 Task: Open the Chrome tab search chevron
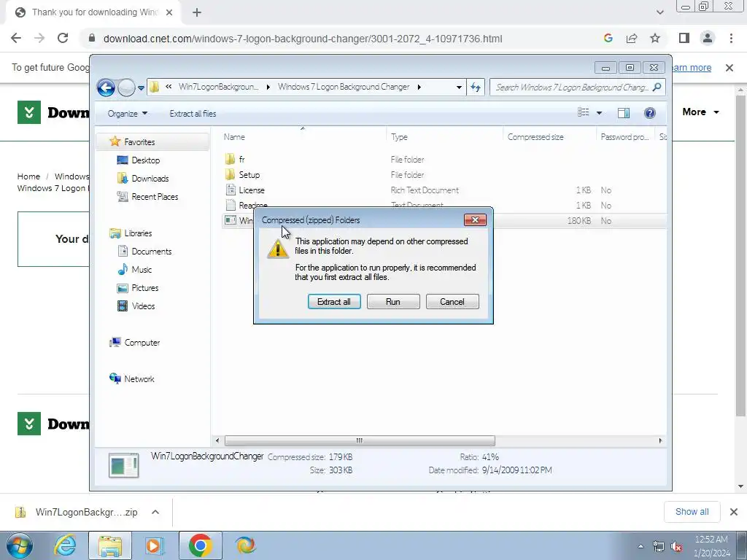click(x=659, y=13)
